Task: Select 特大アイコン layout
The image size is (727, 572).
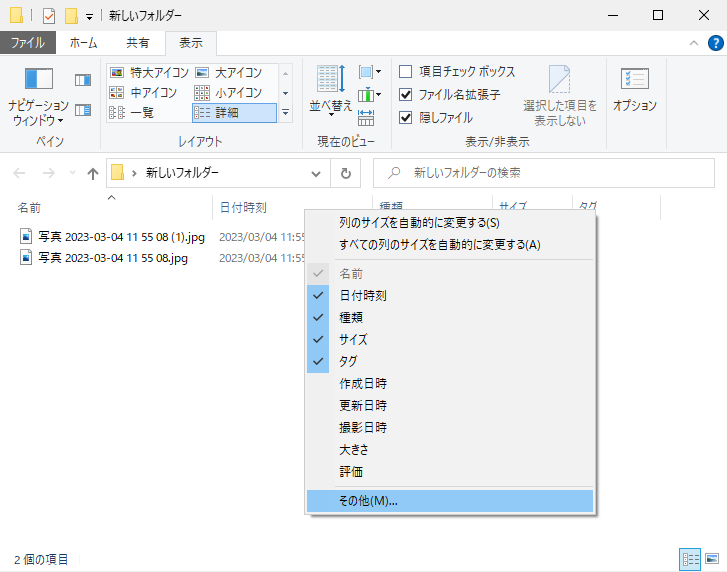Action: tap(149, 73)
